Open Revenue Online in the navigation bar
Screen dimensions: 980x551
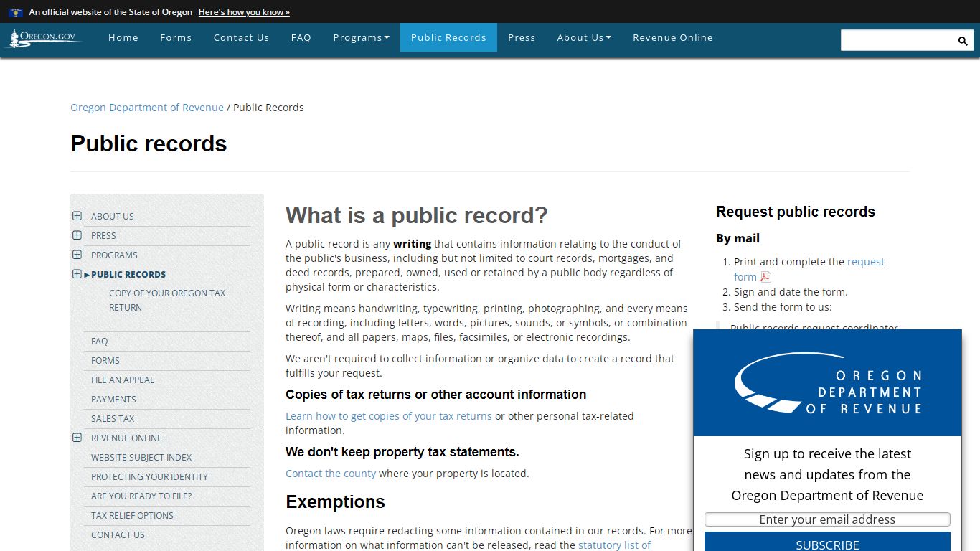coord(673,37)
